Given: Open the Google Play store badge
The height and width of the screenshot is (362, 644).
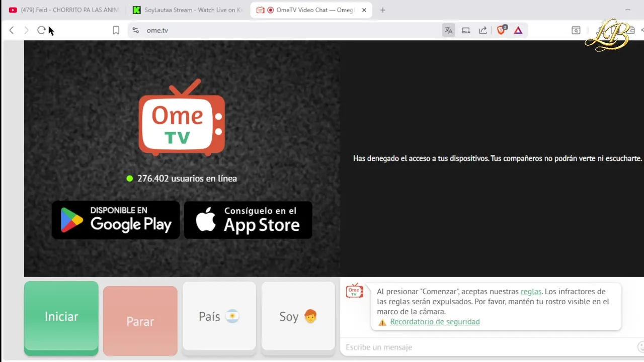Looking at the screenshot, I should click(116, 220).
